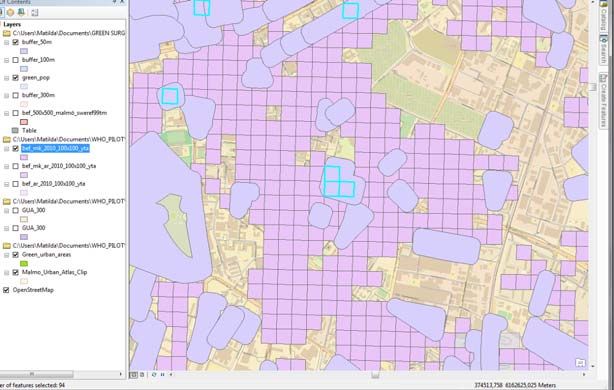The width and height of the screenshot is (614, 390).
Task: Open the Search side tab
Action: tap(603, 50)
